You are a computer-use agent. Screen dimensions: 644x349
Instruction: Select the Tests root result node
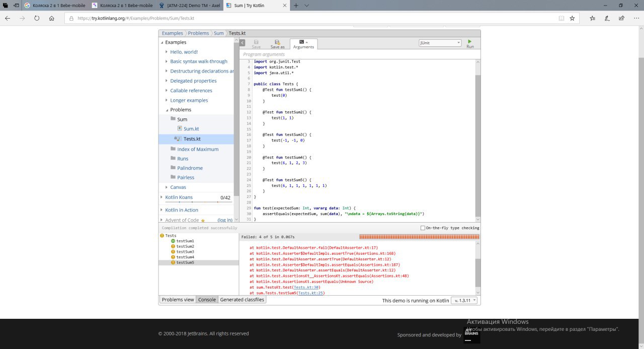(x=171, y=236)
